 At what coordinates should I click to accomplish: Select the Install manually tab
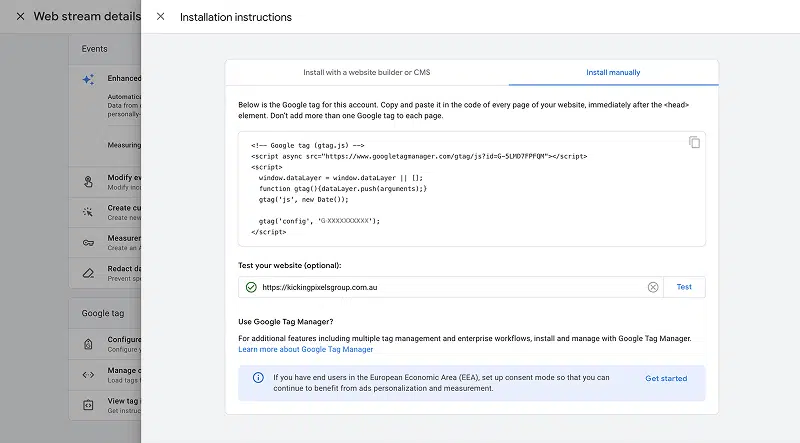pos(613,72)
